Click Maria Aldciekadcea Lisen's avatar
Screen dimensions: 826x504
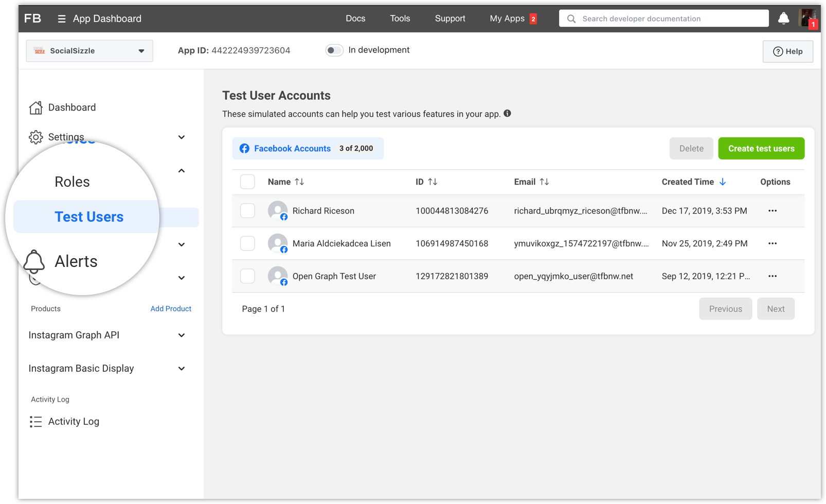[x=278, y=243]
